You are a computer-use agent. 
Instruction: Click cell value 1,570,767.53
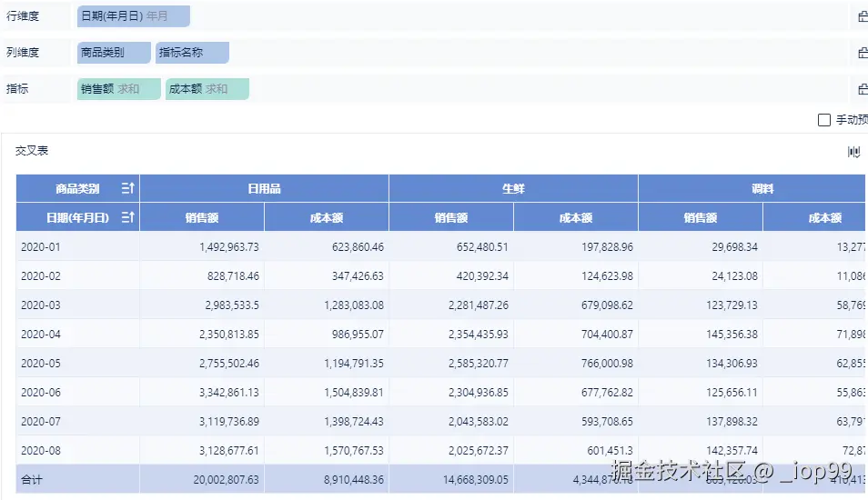[x=354, y=450]
